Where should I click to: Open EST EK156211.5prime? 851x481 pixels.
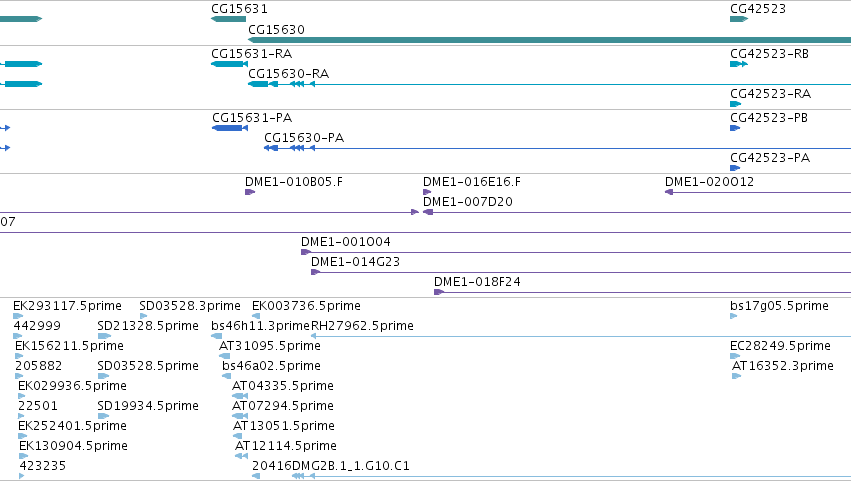point(69,346)
